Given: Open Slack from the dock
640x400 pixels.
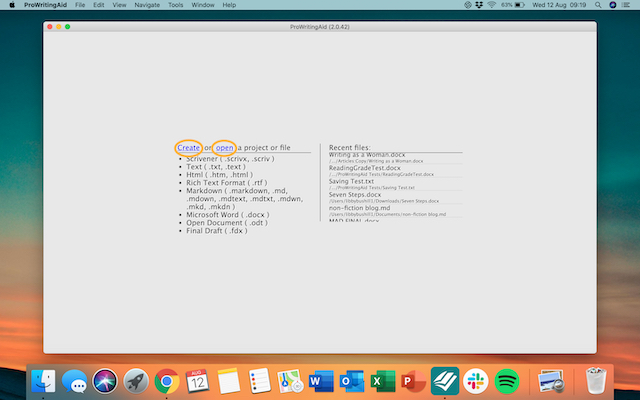Looking at the screenshot, I should click(476, 381).
